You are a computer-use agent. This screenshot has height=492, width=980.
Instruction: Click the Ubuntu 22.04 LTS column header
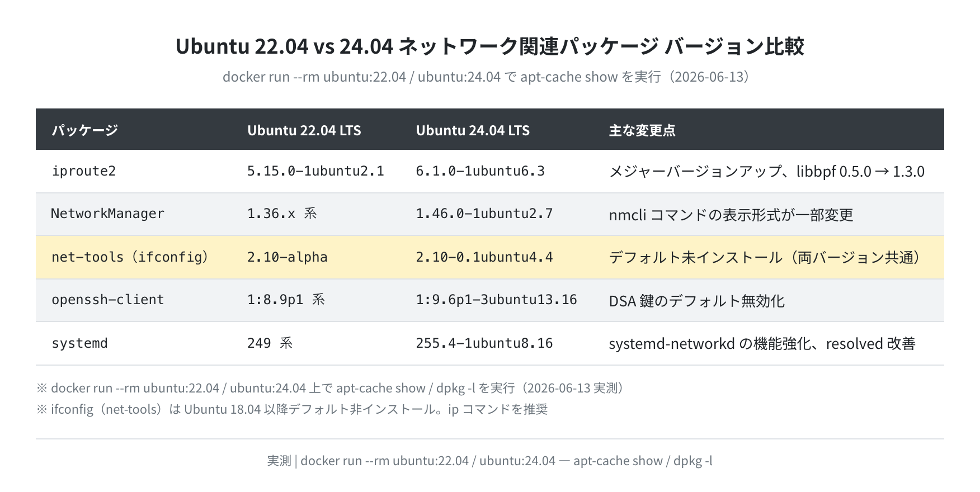click(x=304, y=130)
